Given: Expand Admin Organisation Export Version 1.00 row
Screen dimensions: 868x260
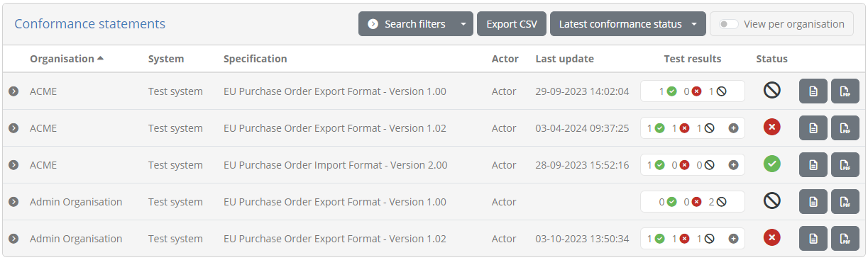Looking at the screenshot, I should (x=13, y=202).
